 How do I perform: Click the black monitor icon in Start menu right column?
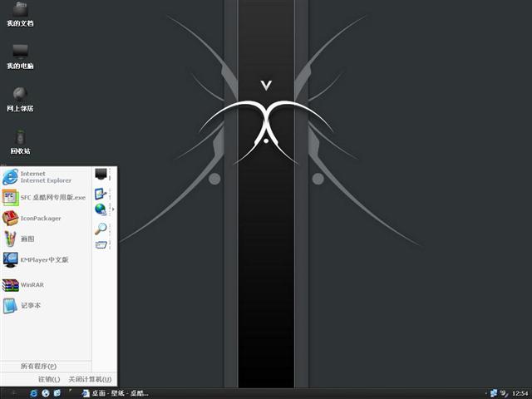pyautogui.click(x=101, y=174)
